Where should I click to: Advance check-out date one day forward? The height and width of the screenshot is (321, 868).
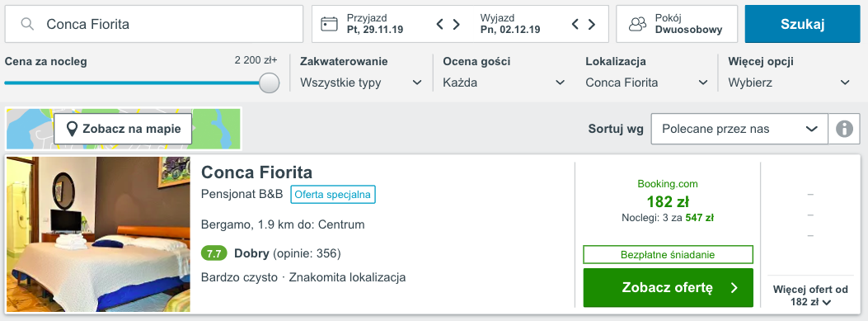pyautogui.click(x=592, y=24)
